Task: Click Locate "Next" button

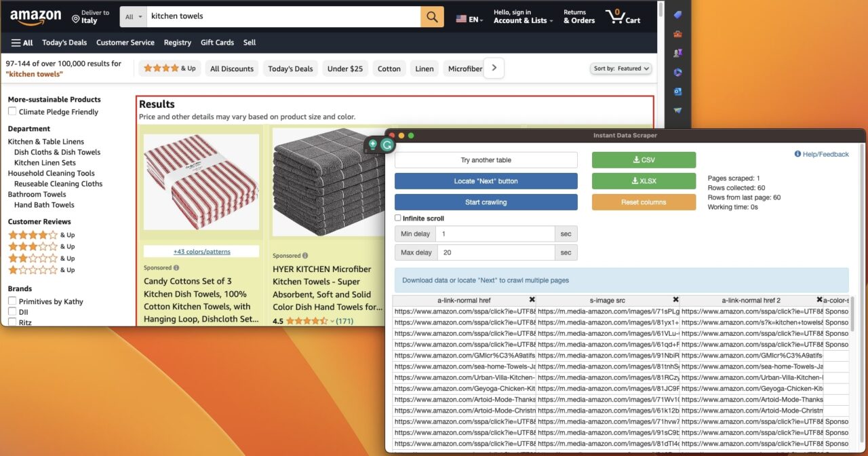Action: pos(486,181)
